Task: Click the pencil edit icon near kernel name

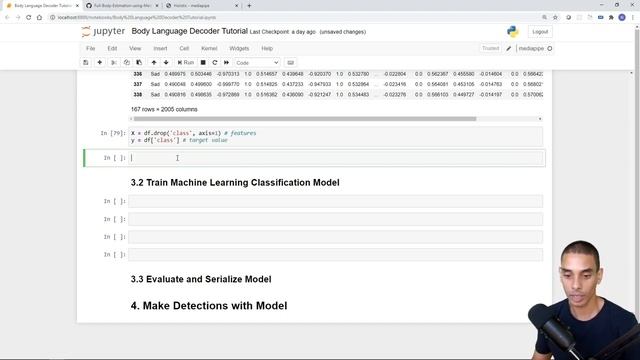Action: (509, 49)
